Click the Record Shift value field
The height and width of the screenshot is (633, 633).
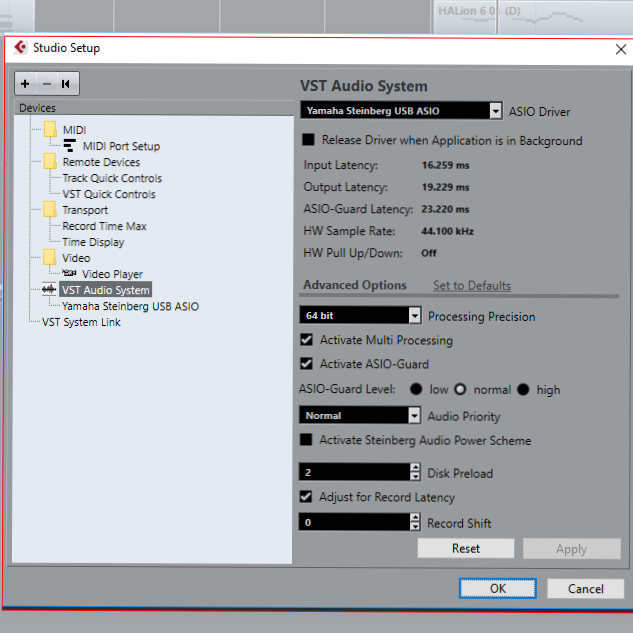point(354,522)
